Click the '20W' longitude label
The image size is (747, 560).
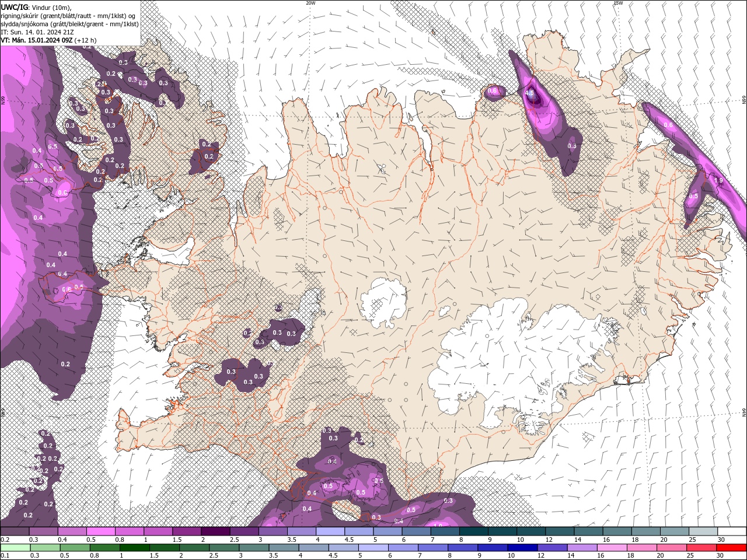[x=310, y=3]
